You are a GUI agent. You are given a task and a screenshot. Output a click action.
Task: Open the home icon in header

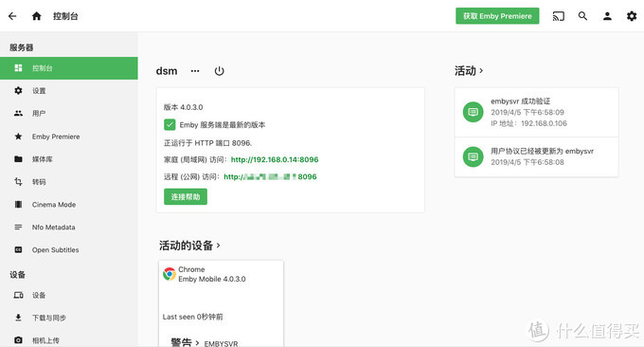(x=37, y=16)
